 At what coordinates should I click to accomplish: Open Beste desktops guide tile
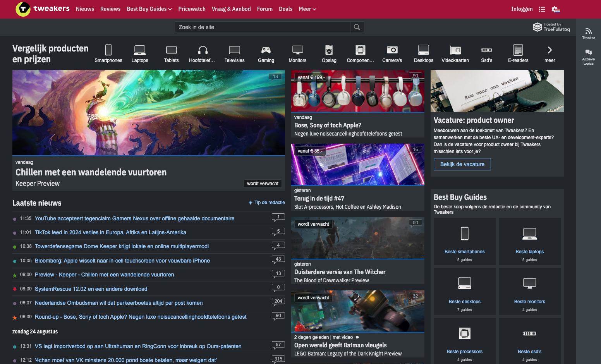[x=465, y=291]
